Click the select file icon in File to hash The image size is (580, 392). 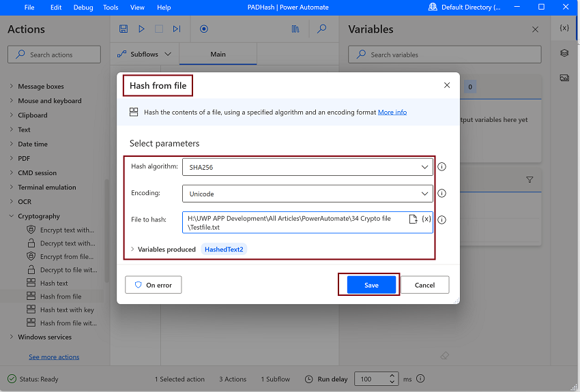click(413, 219)
